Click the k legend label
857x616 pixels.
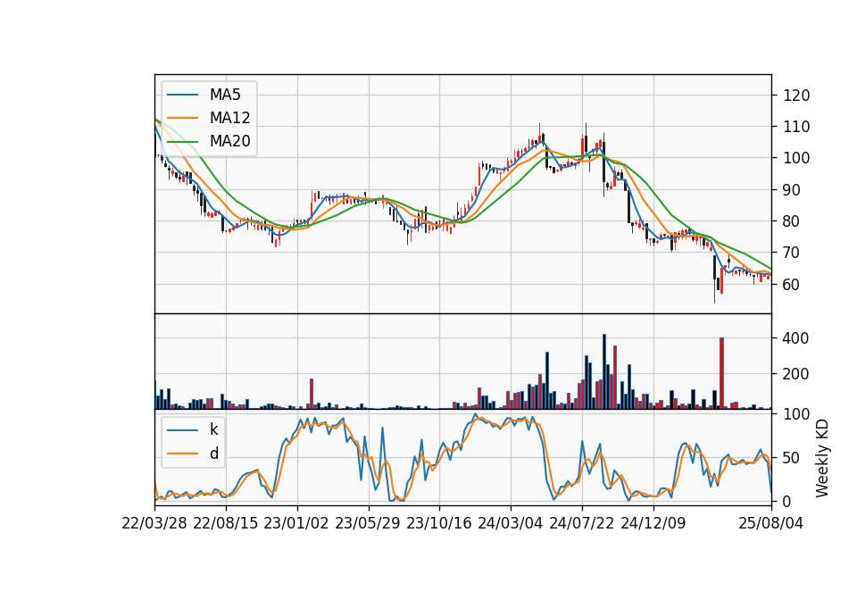click(213, 429)
